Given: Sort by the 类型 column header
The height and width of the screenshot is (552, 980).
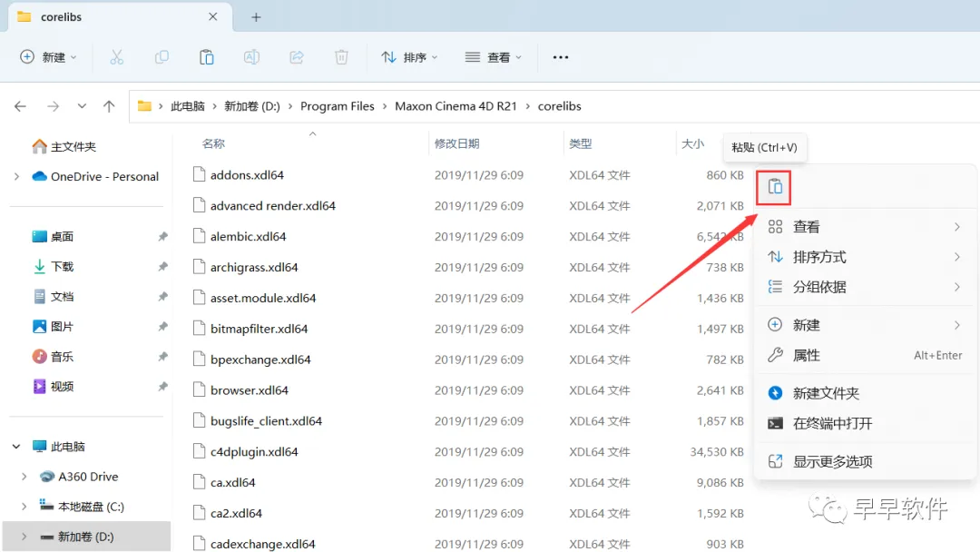Looking at the screenshot, I should [x=581, y=143].
